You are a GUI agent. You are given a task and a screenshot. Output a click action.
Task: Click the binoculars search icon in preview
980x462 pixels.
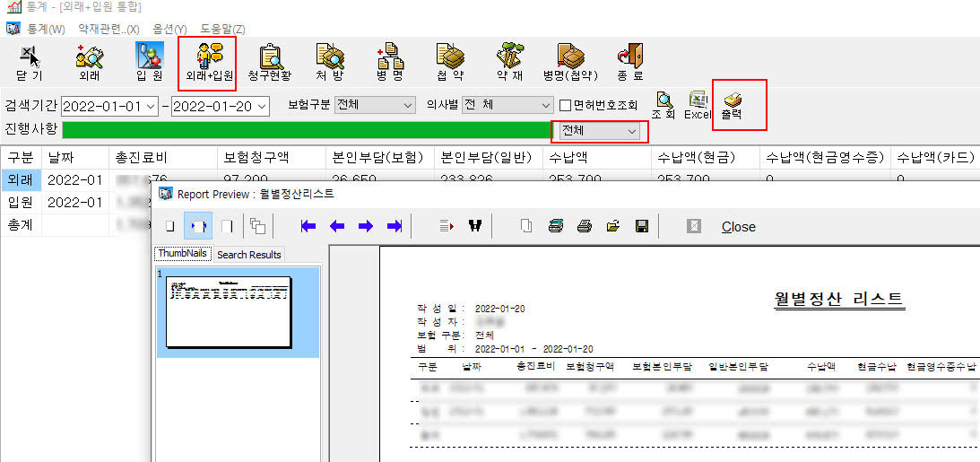click(475, 227)
